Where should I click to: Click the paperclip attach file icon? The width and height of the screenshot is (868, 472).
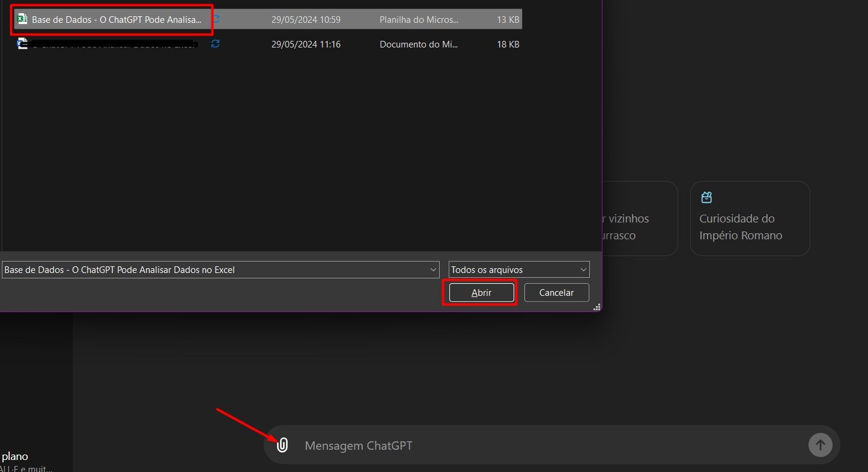pyautogui.click(x=282, y=446)
